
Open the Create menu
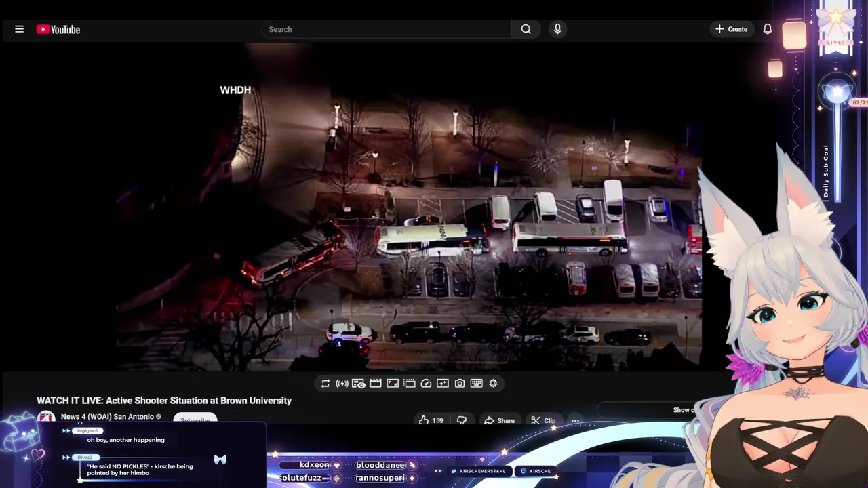click(731, 29)
